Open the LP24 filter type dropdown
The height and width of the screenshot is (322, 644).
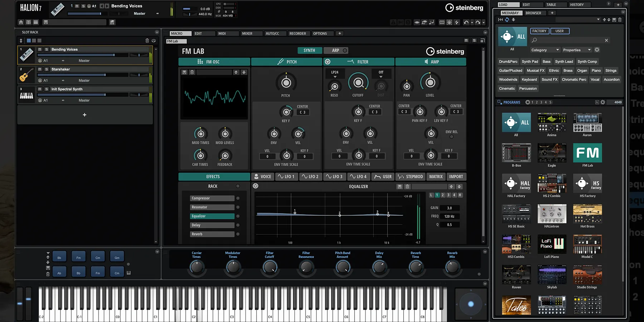tap(335, 74)
